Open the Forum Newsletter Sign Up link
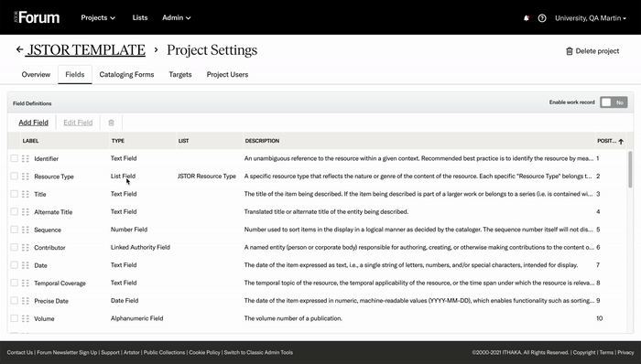 67,353
